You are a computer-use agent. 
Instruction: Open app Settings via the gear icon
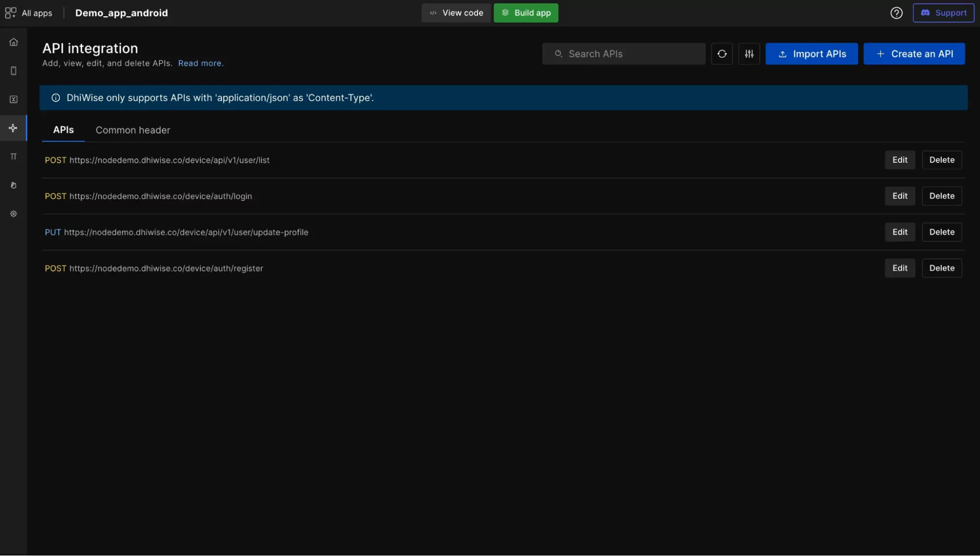click(13, 213)
